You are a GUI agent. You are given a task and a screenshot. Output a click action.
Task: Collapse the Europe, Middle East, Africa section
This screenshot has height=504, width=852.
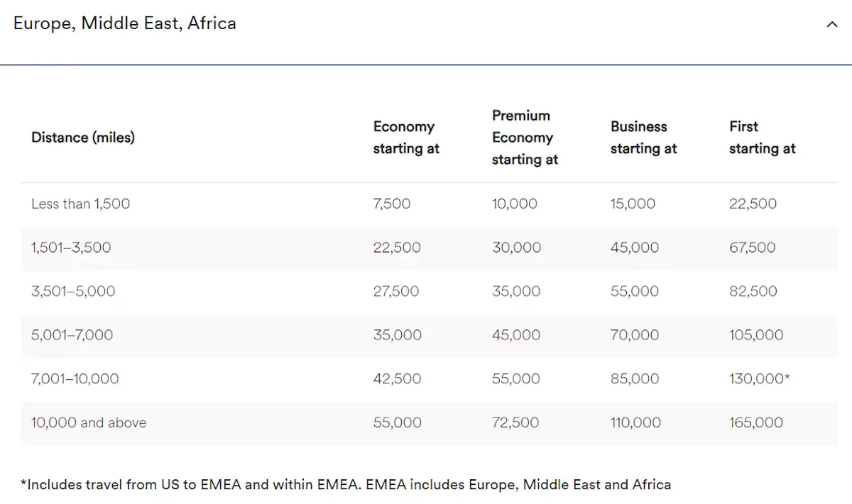click(x=832, y=25)
